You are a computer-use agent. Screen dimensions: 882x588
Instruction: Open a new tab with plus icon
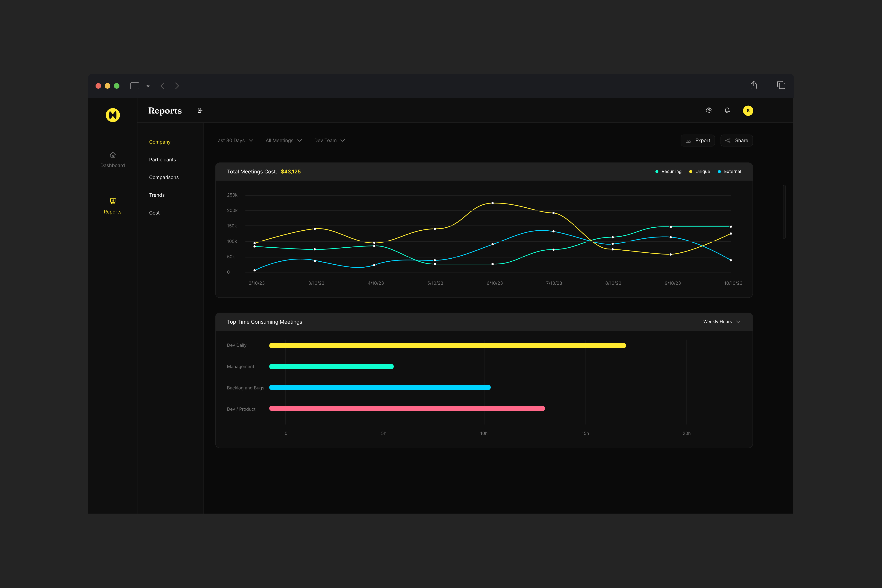[767, 85]
